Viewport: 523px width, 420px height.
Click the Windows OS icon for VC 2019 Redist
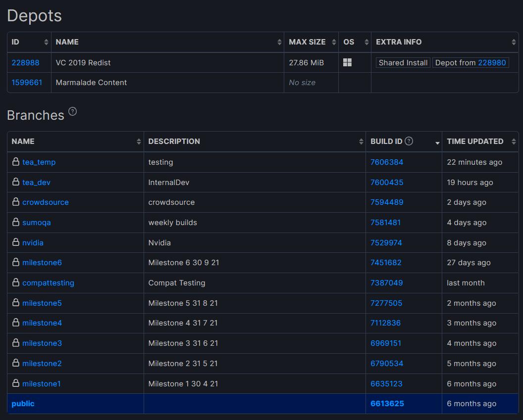(x=347, y=62)
